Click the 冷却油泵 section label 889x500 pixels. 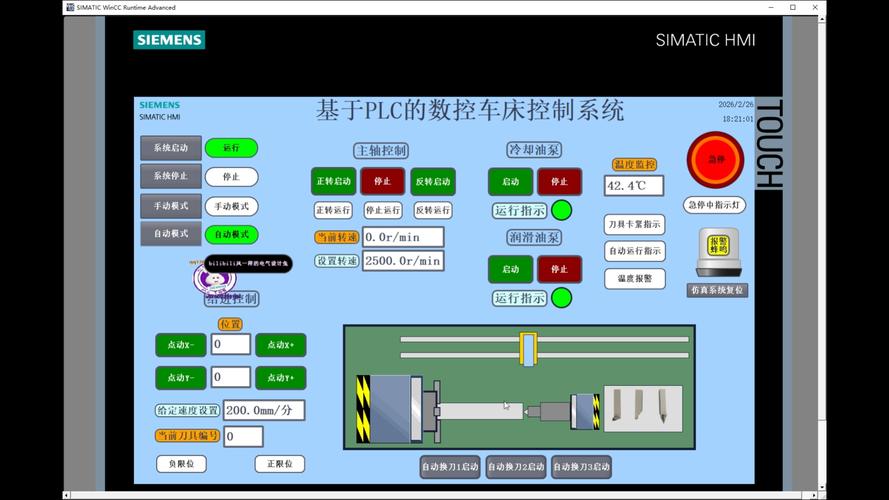[x=534, y=150]
